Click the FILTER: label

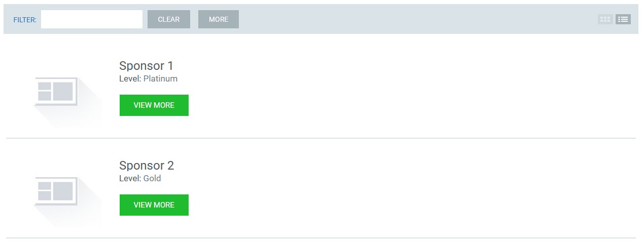pyautogui.click(x=25, y=20)
